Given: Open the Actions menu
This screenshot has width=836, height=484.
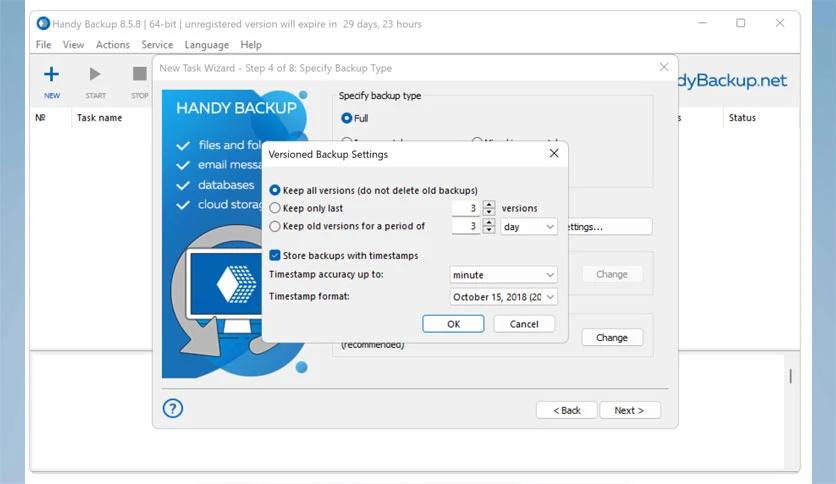Looking at the screenshot, I should click(x=112, y=45).
